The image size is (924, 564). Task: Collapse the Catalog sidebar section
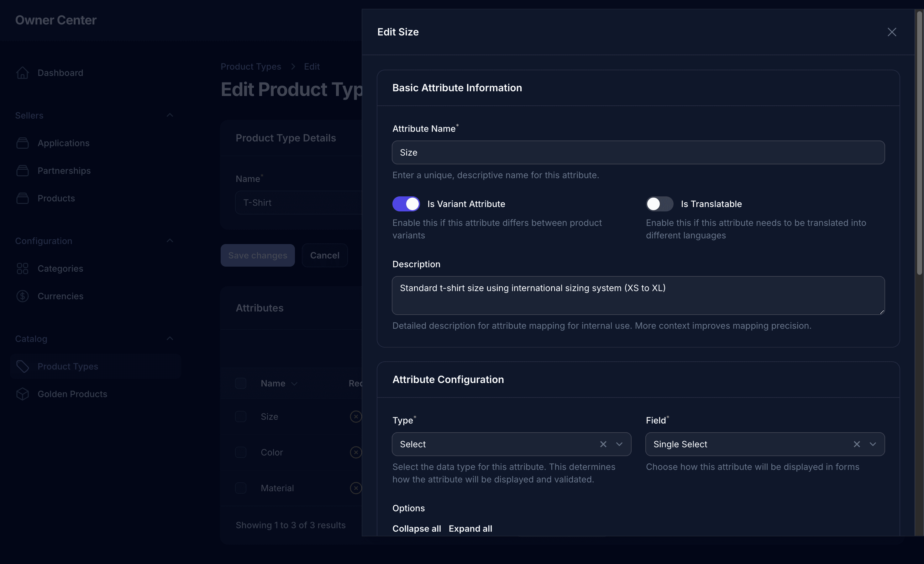170,338
